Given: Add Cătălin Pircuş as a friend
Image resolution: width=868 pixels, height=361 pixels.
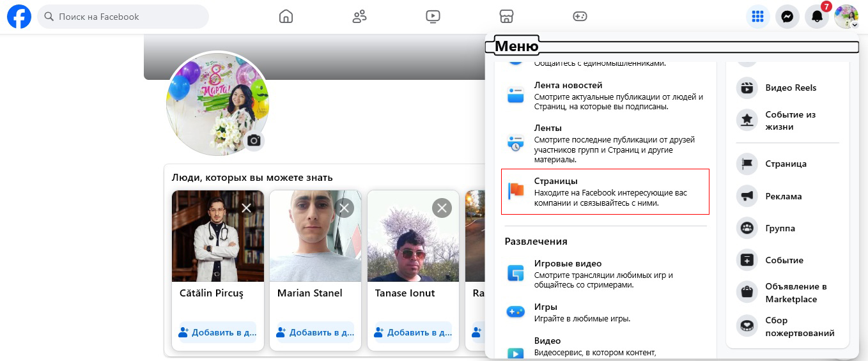Looking at the screenshot, I should (218, 332).
